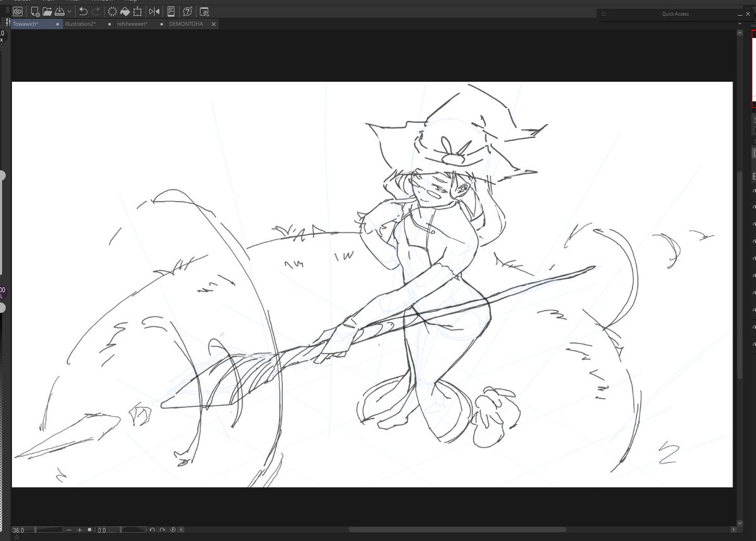This screenshot has width=756, height=541.
Task: Click the canvas scroll up arrow
Action: (740, 33)
